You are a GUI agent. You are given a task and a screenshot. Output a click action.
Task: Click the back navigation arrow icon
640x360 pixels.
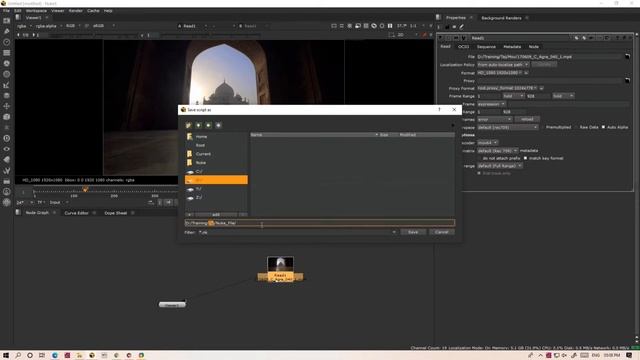198,125
